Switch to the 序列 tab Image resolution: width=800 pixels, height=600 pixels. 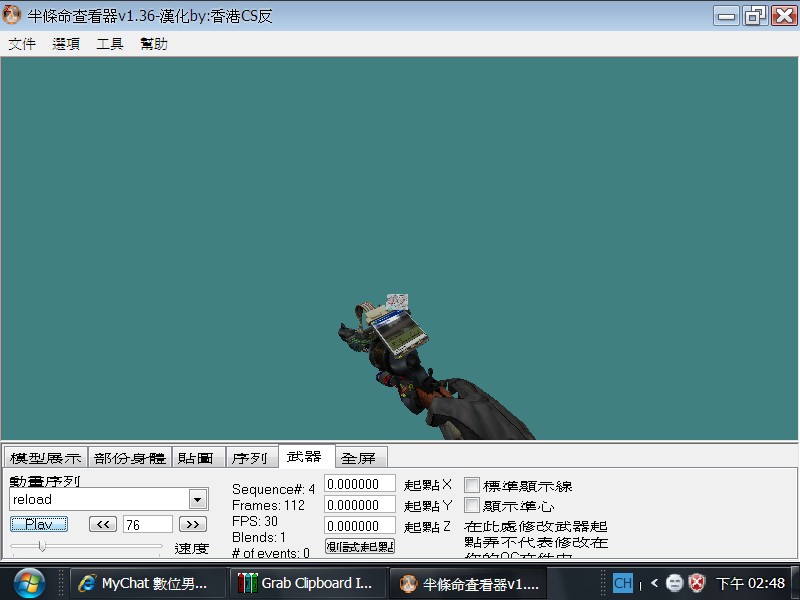(x=252, y=458)
